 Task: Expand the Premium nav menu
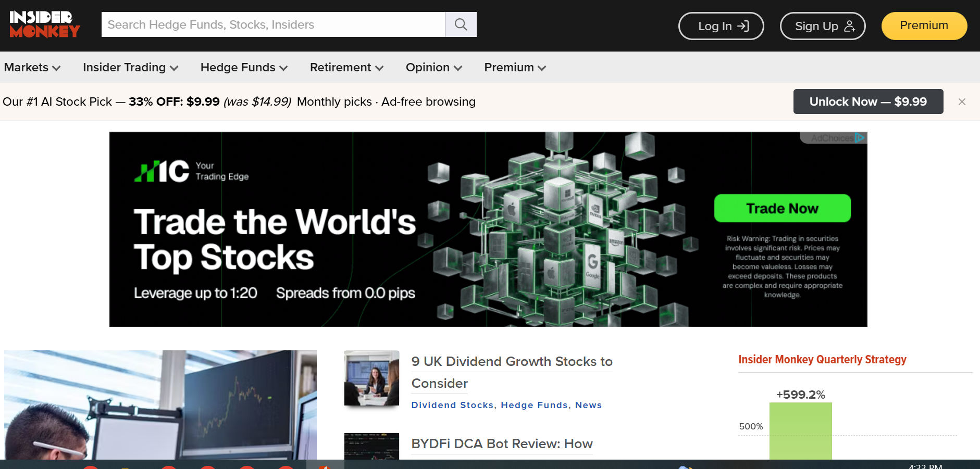pyautogui.click(x=515, y=68)
